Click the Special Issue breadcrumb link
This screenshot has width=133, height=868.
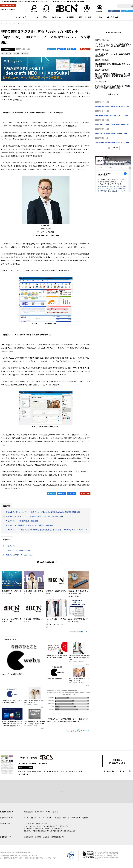point(23,24)
